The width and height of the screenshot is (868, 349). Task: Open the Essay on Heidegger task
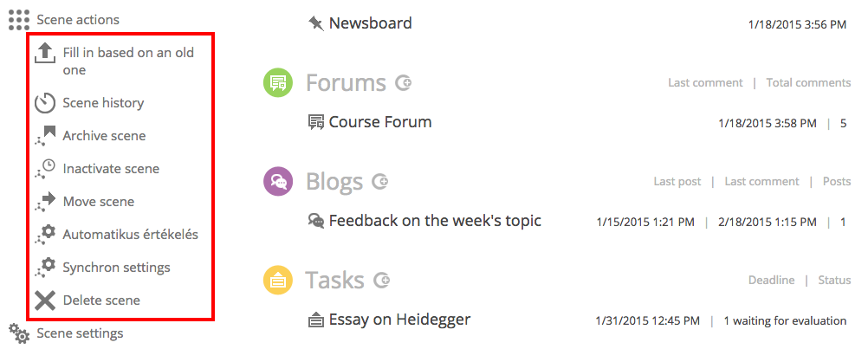click(399, 320)
